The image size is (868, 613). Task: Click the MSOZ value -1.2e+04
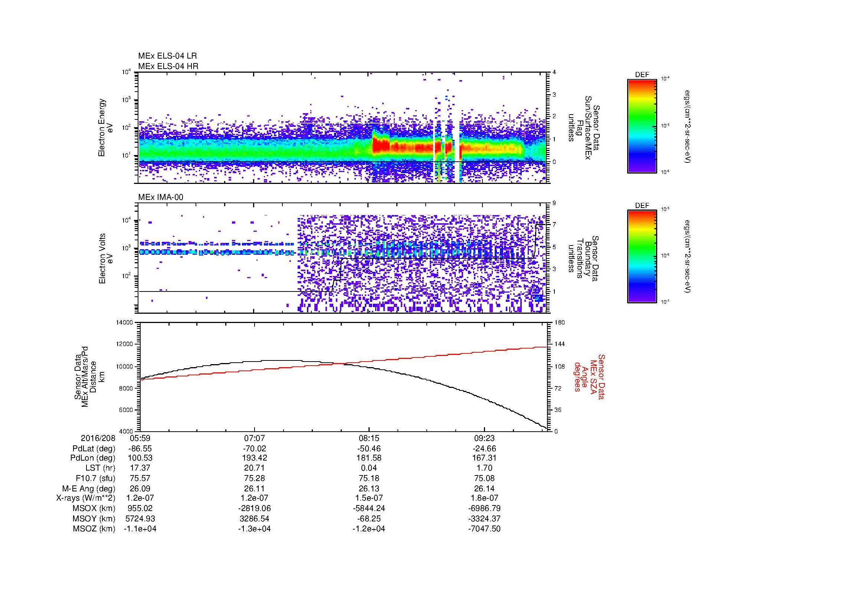[369, 529]
